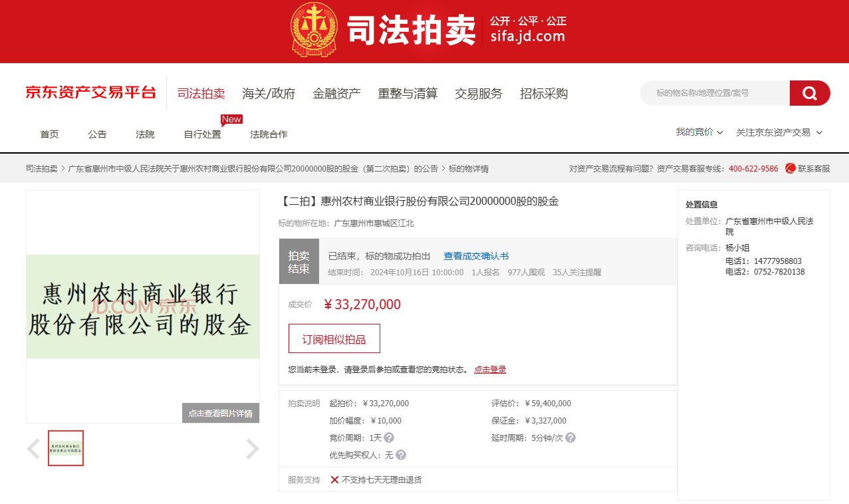Open 法院 in the sub menu
Screen dimensions: 849x504
(x=145, y=134)
